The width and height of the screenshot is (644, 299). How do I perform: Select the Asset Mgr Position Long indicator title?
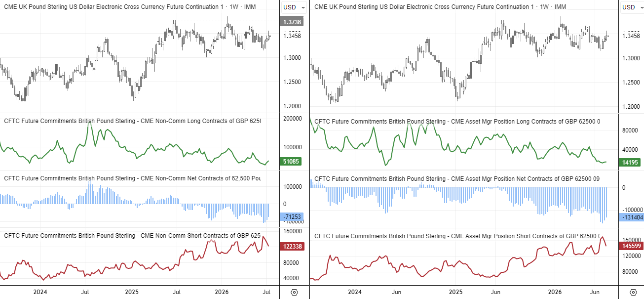pos(457,121)
